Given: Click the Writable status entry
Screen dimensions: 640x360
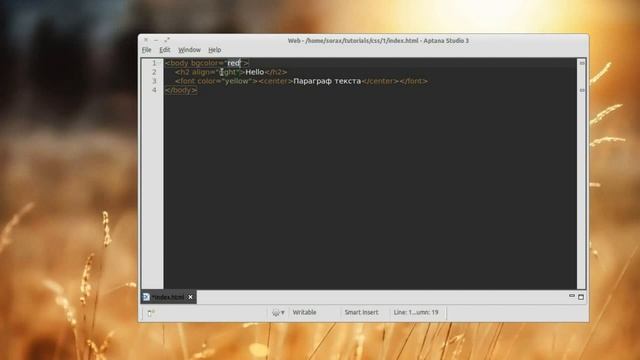Looking at the screenshot, I should click(x=304, y=312).
